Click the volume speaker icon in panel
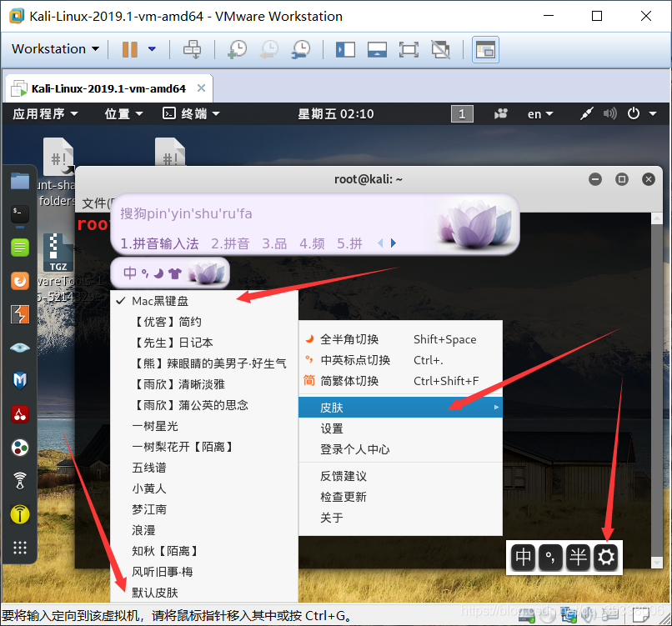Viewport: 672px width, 626px height. 609,114
